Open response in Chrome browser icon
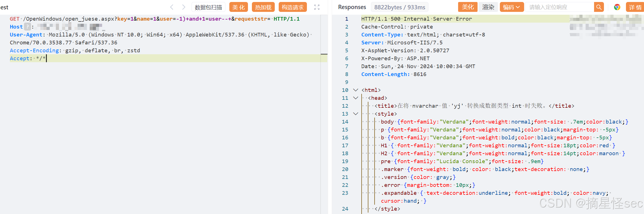Image resolution: width=644 pixels, height=214 pixels. tap(617, 7)
